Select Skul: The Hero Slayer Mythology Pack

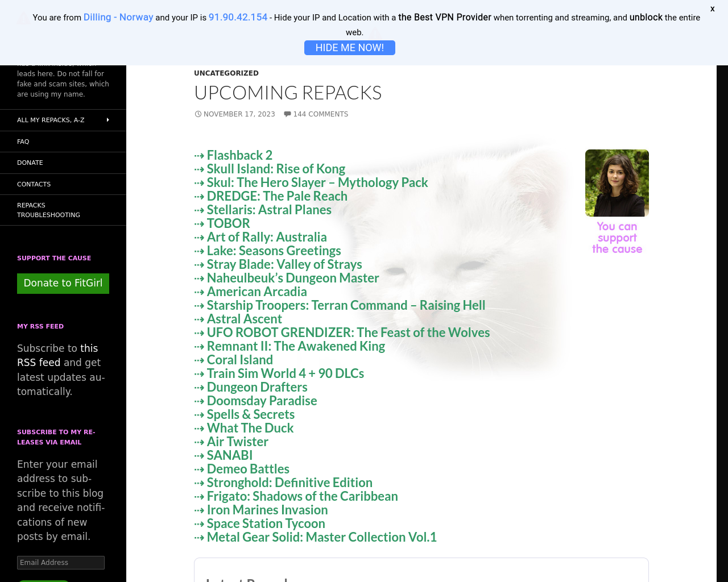pyautogui.click(x=317, y=182)
